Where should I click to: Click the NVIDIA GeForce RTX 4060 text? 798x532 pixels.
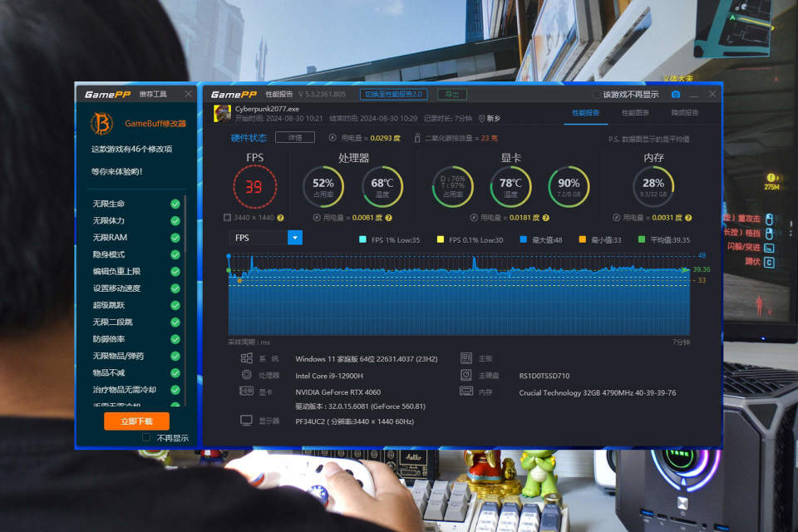click(338, 392)
